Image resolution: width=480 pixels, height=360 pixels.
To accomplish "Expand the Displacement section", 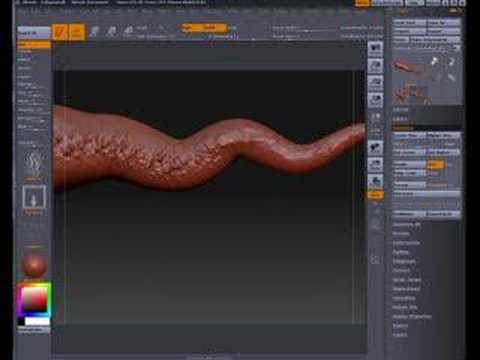I will point(406,289).
